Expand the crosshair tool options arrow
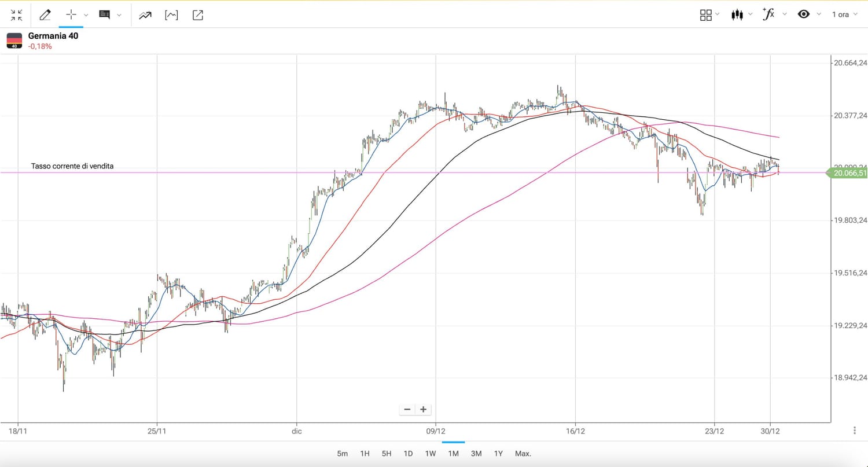This screenshot has height=467, width=868. tap(86, 15)
